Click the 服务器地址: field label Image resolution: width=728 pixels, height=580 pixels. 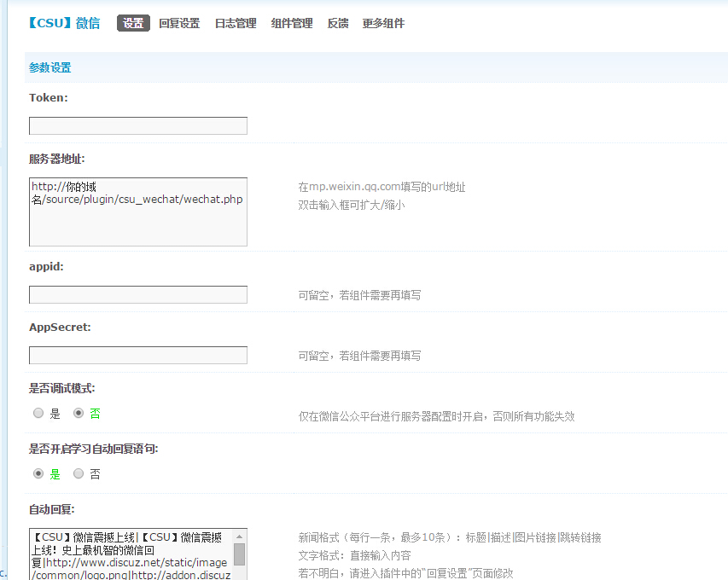tap(56, 159)
